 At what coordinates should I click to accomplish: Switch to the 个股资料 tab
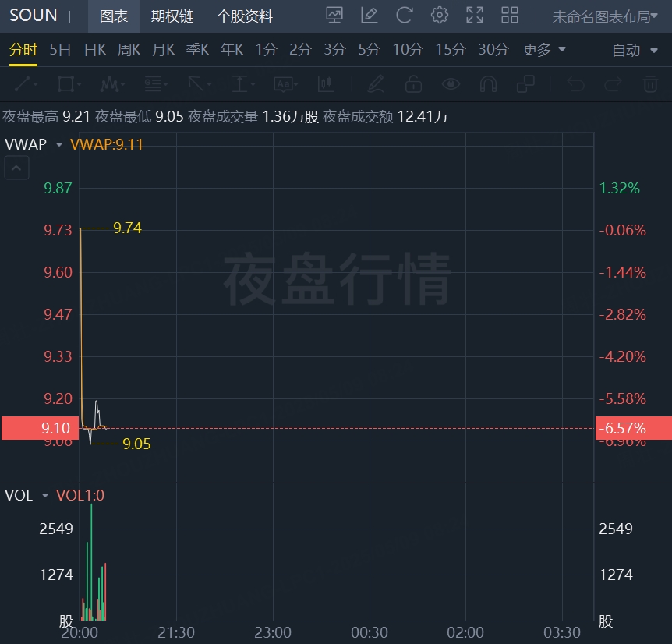tap(244, 16)
